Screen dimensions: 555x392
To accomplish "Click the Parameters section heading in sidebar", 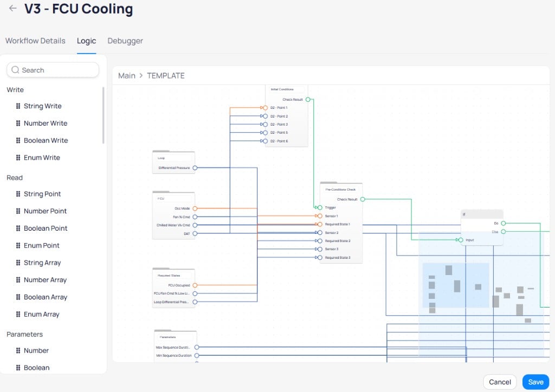I will pyautogui.click(x=25, y=335).
